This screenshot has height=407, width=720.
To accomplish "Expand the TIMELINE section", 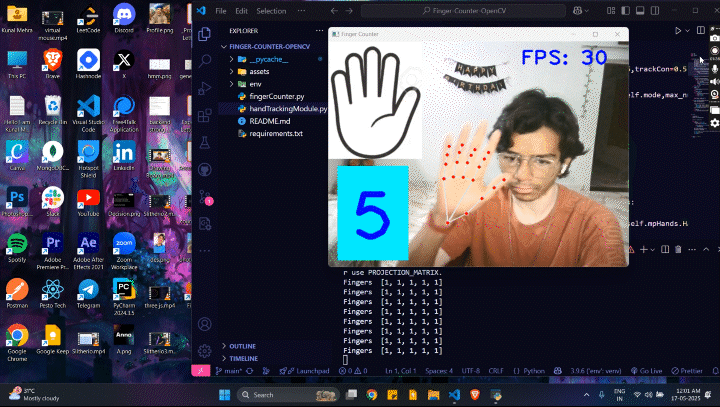I will 243,358.
